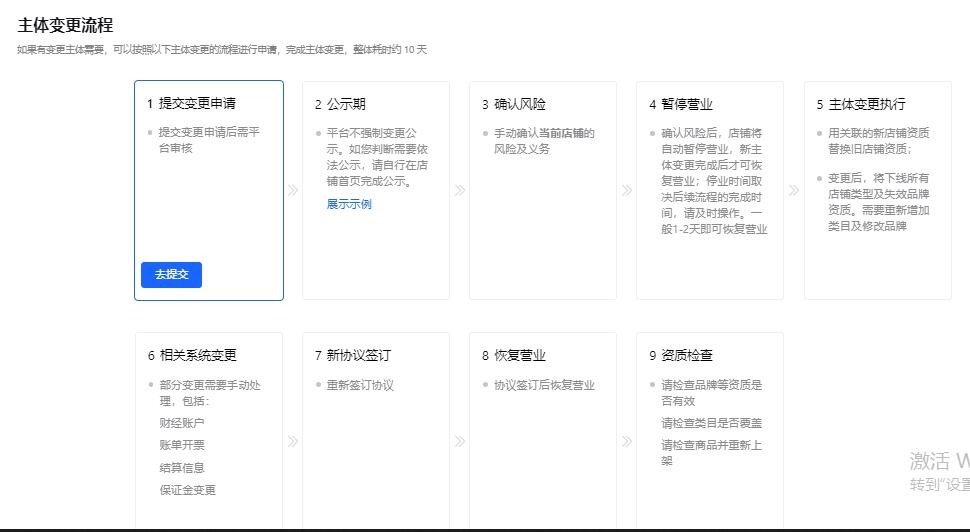This screenshot has height=532, width=970.
Task: Click the 结算信息 item
Action: coord(182,468)
